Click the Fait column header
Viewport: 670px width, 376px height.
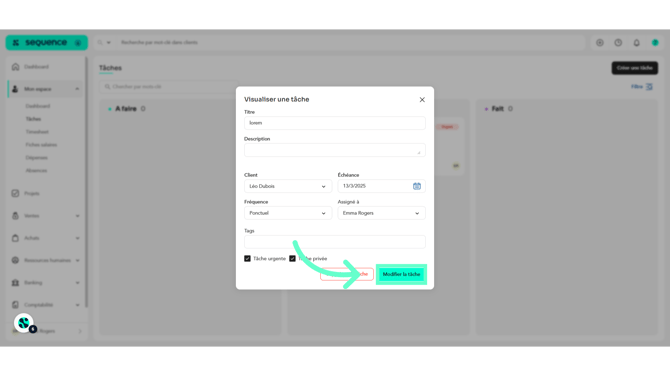point(498,109)
